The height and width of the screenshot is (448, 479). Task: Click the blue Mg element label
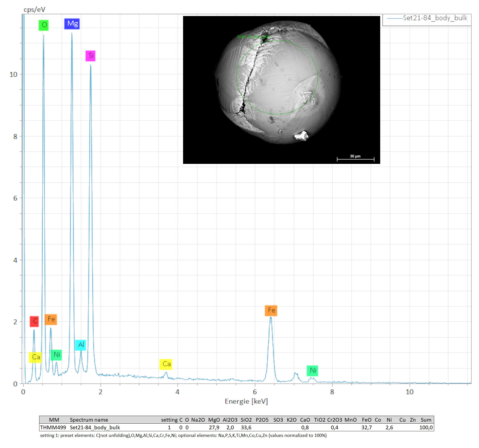click(x=72, y=24)
